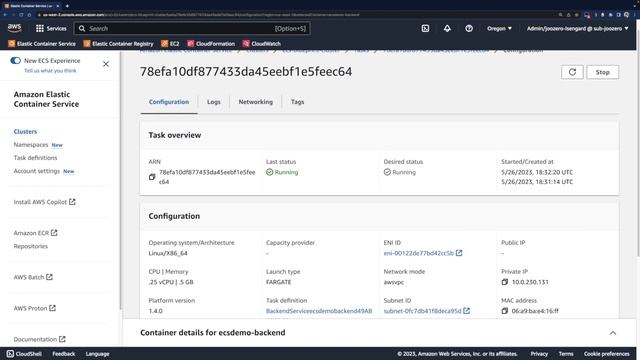Open the Terms footer link
Image resolution: width=640 pixels, height=360 pixels.
pyautogui.click(x=566, y=354)
